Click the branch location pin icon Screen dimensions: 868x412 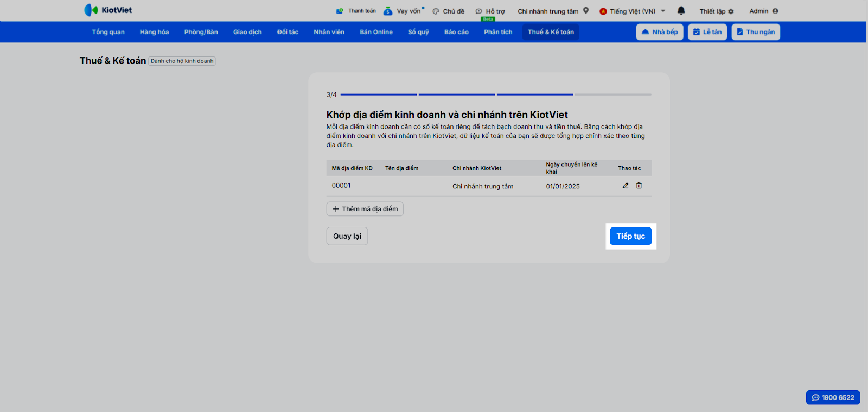coord(586,10)
